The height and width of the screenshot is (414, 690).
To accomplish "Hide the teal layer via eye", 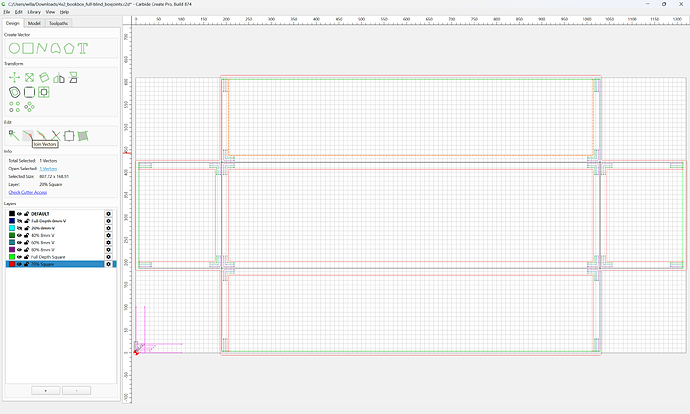I will 19,242.
